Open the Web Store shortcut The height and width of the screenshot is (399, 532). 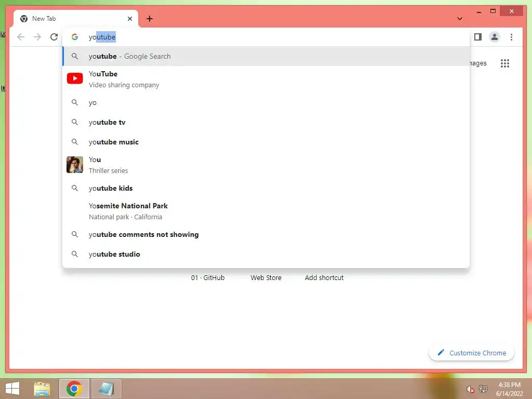point(266,277)
